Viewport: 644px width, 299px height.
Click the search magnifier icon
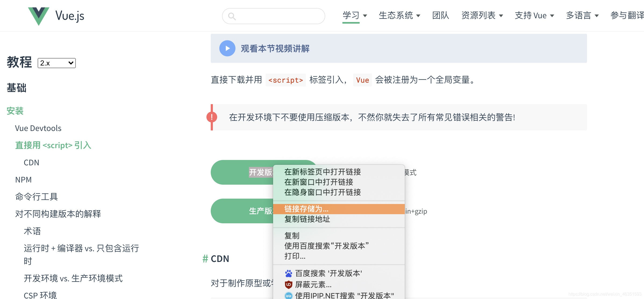click(x=232, y=16)
